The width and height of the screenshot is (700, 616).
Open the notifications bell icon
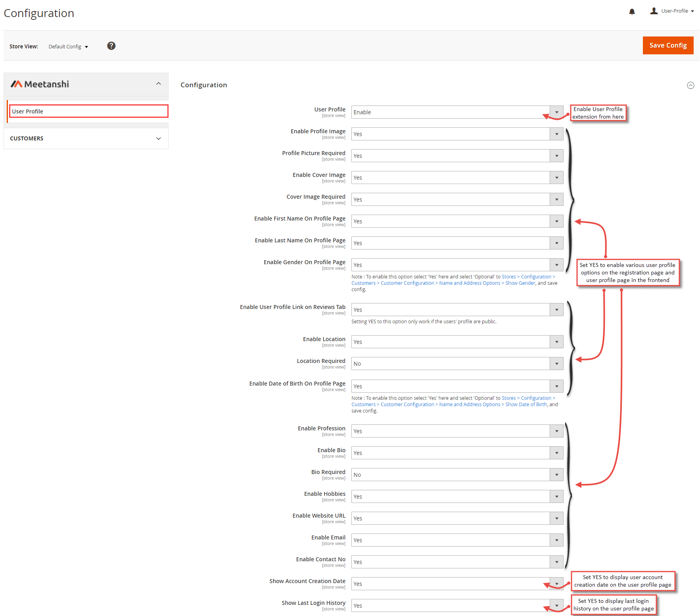click(x=632, y=11)
